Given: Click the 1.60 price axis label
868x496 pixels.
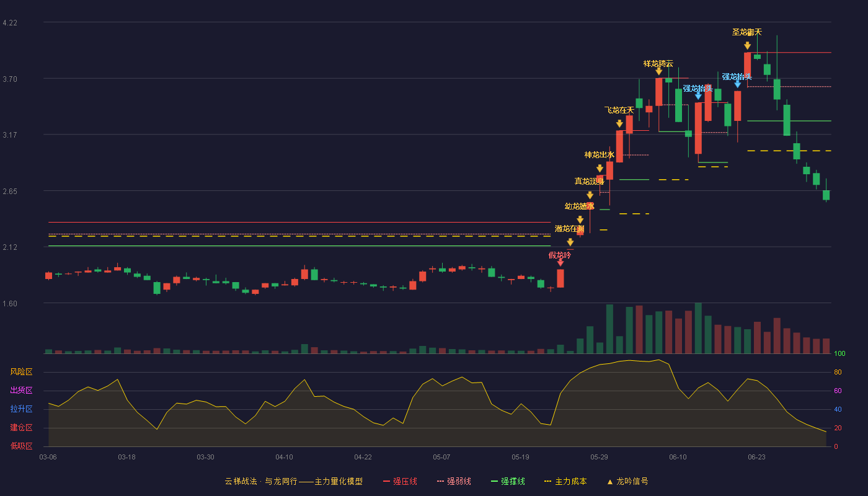Looking at the screenshot, I should 10,304.
